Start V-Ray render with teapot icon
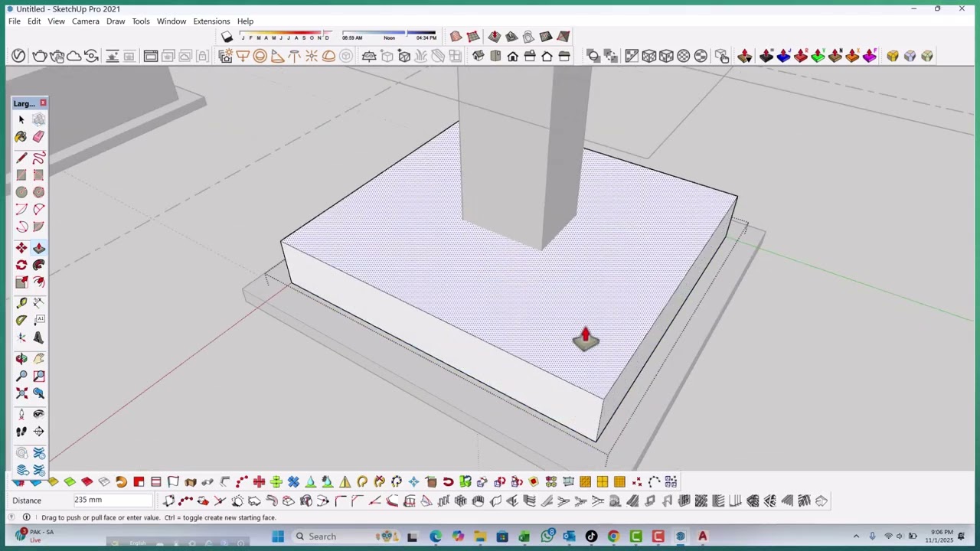The height and width of the screenshot is (551, 980). tap(40, 56)
